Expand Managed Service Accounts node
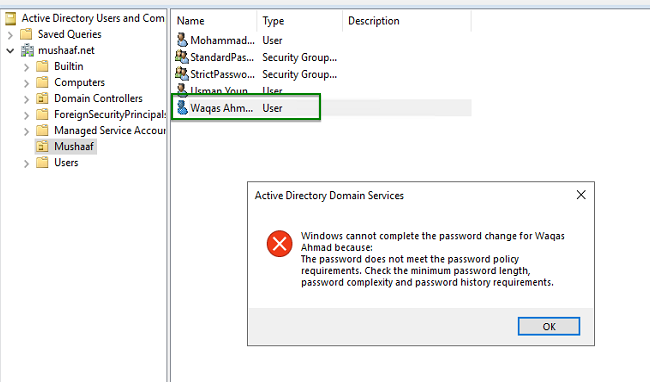 26,132
